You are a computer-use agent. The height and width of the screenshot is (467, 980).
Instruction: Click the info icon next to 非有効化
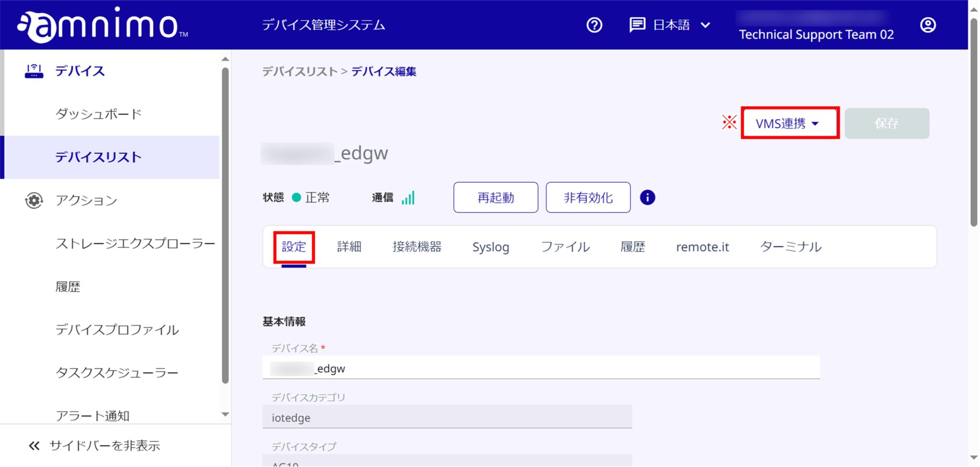click(x=647, y=197)
